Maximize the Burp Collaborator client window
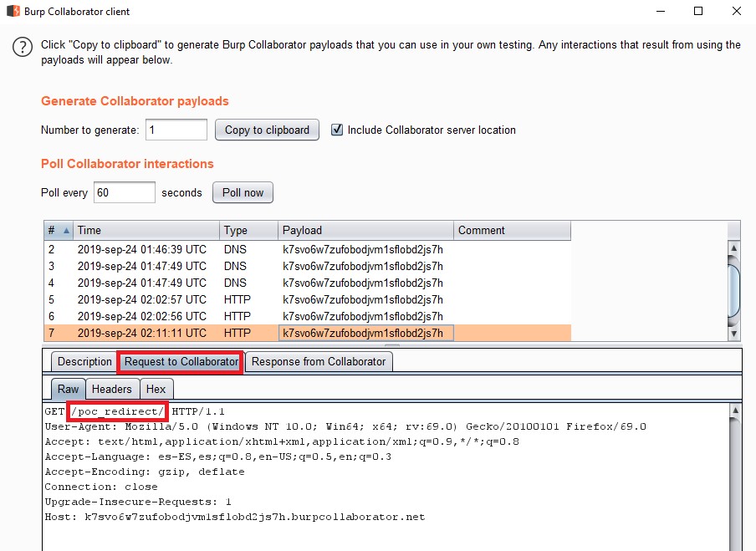 tap(698, 11)
